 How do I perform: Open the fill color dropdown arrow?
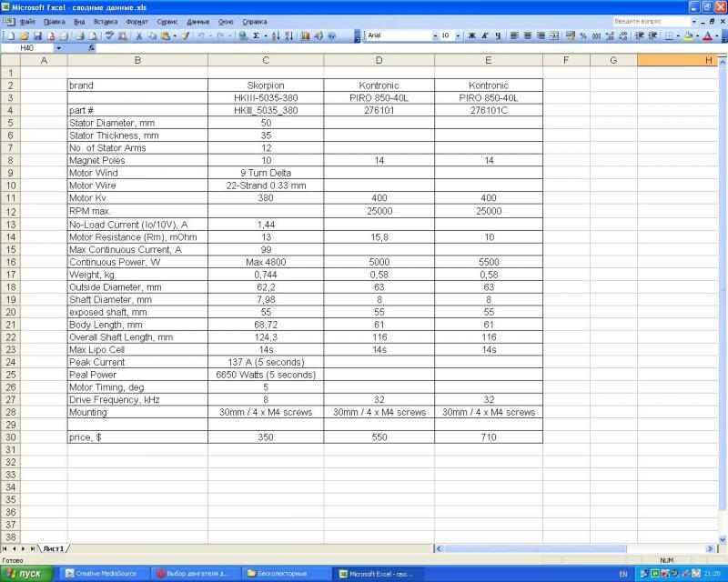(x=696, y=36)
